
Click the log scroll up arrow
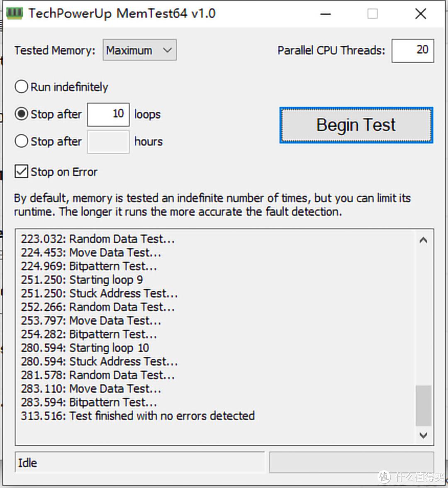(423, 240)
